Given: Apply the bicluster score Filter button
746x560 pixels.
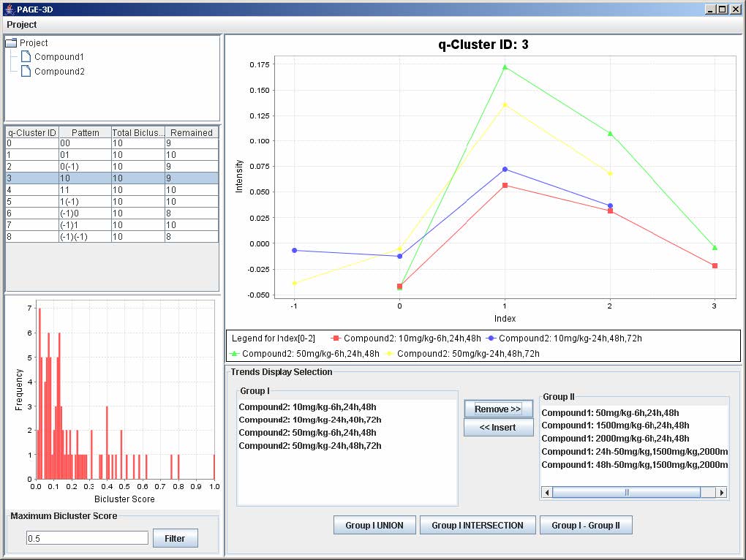Looking at the screenshot, I should click(175, 539).
